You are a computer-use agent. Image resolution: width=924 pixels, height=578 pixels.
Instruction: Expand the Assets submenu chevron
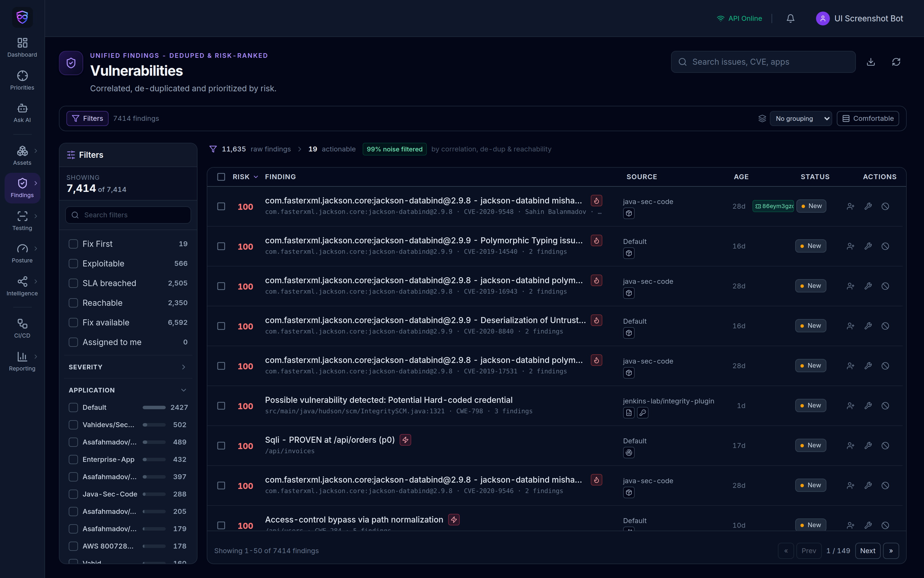point(36,151)
